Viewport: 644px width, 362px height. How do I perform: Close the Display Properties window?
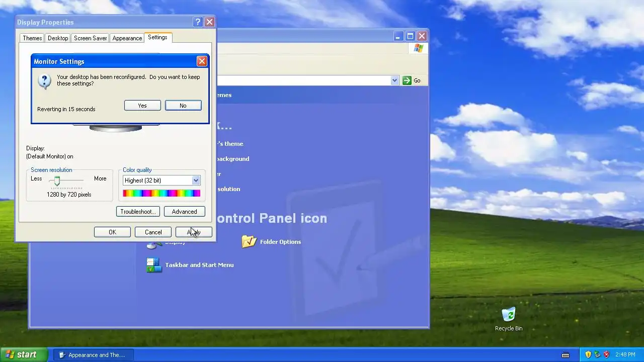(210, 22)
